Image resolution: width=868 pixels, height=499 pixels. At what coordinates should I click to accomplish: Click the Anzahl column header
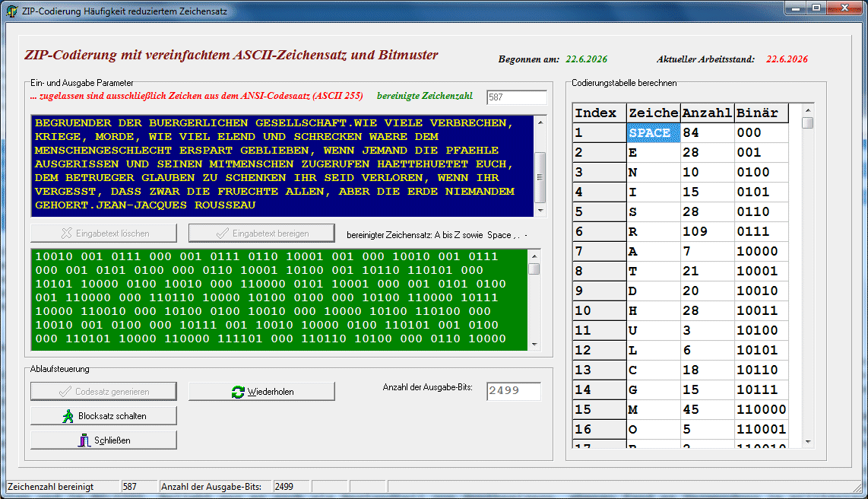707,113
